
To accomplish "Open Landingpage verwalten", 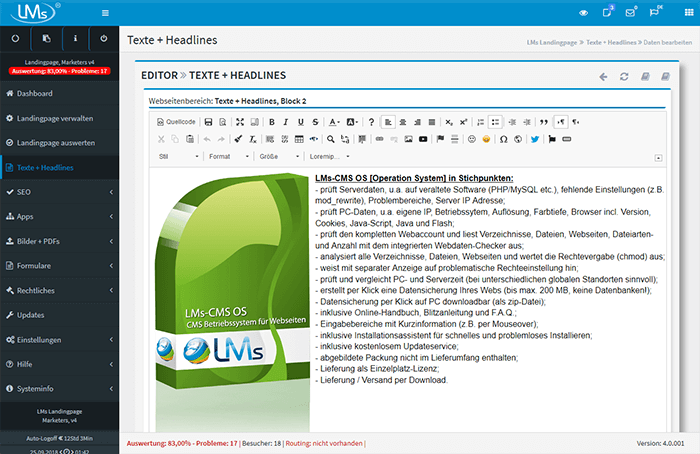I will (59, 118).
